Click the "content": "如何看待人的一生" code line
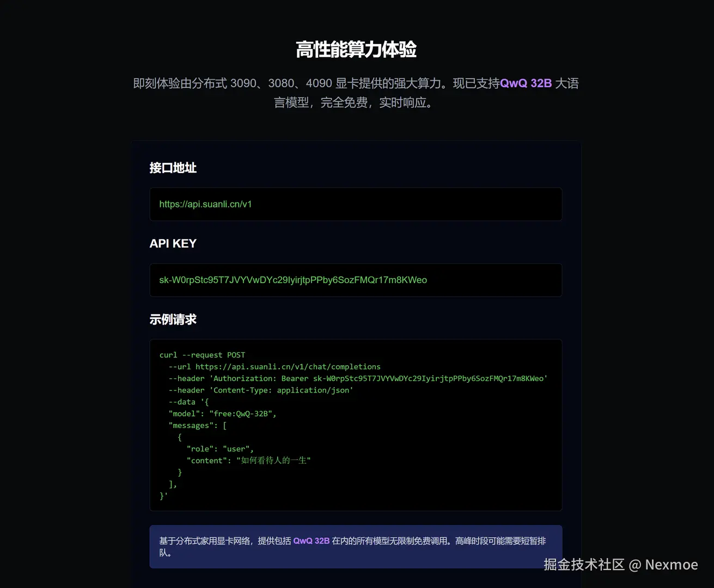The image size is (714, 588). (248, 461)
